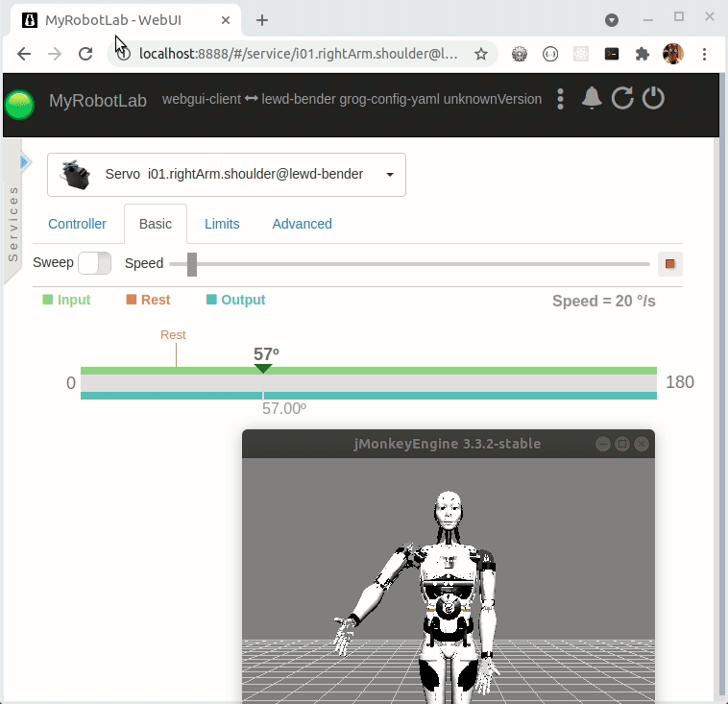Click the React devtools extension icon
728x704 pixels.
tap(581, 54)
